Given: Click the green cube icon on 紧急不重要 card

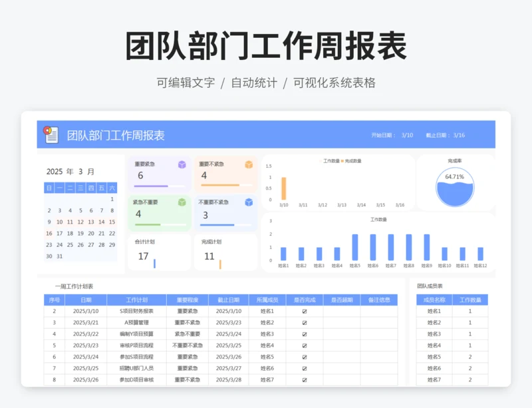Looking at the screenshot, I should click(182, 202).
